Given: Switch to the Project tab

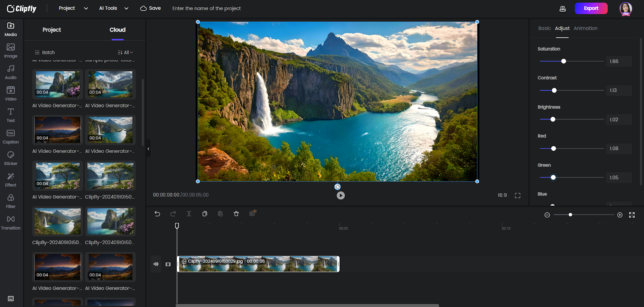Looking at the screenshot, I should 52,30.
